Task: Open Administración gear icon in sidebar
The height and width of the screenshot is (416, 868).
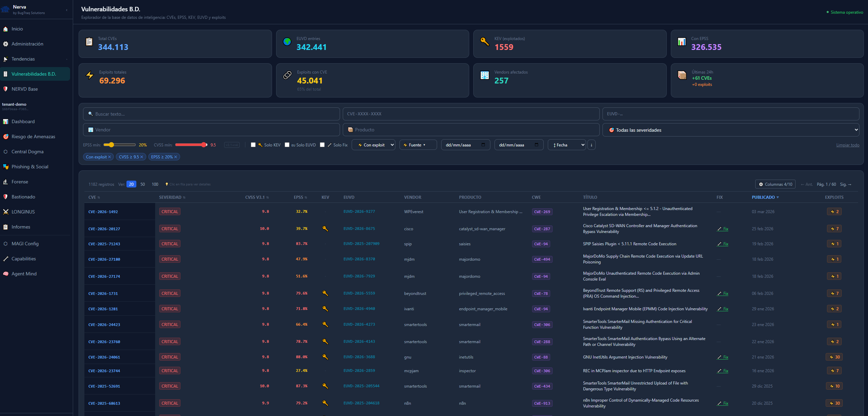Action: 5,44
